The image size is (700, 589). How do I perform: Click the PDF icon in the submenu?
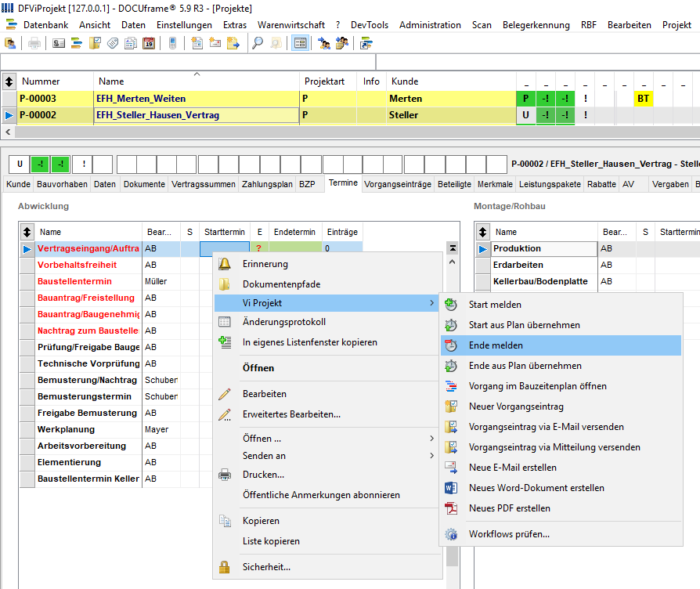click(451, 508)
